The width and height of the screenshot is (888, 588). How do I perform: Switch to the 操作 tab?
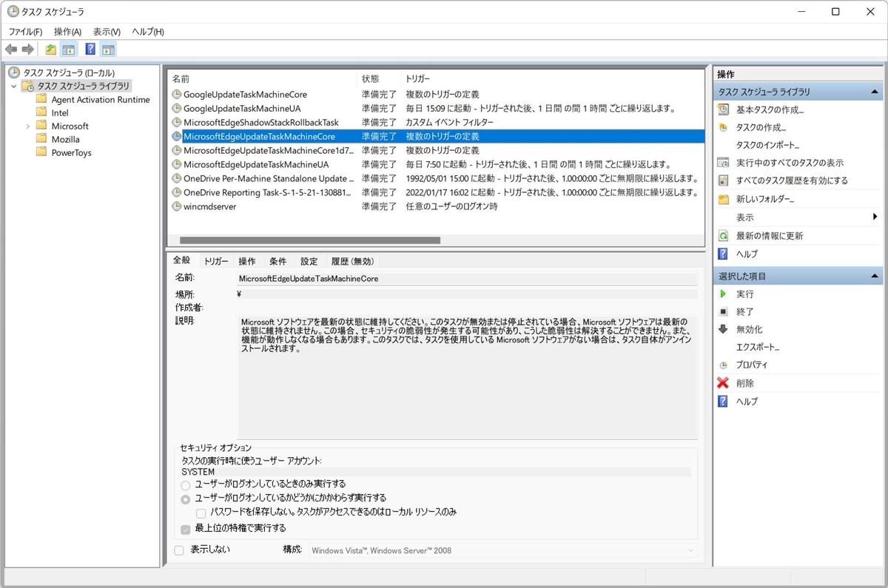(x=247, y=261)
